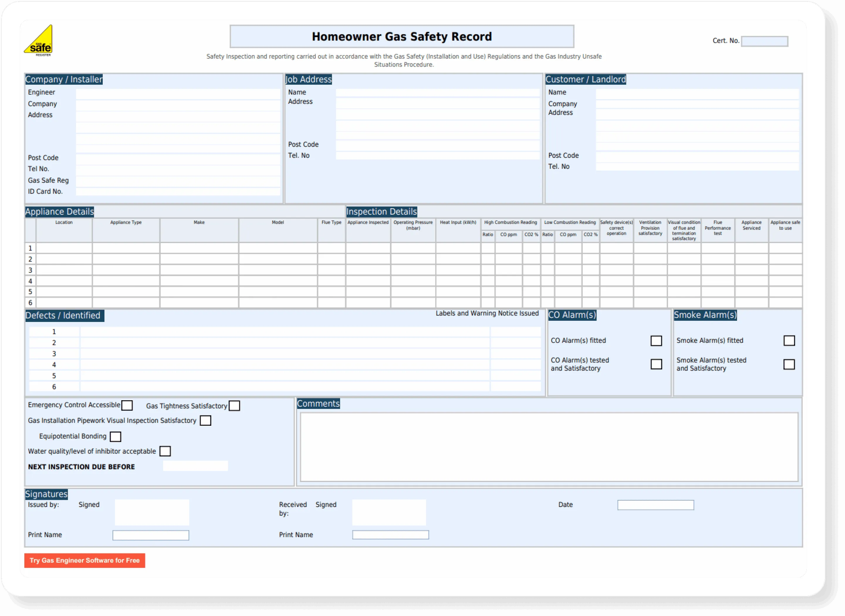Check Smoke Alarm(s) tested and Satisfactory
Screen dimensions: 845x616
(790, 365)
